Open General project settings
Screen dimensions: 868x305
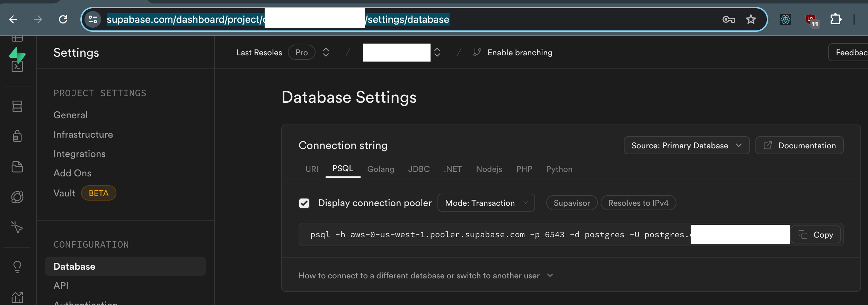click(x=71, y=115)
